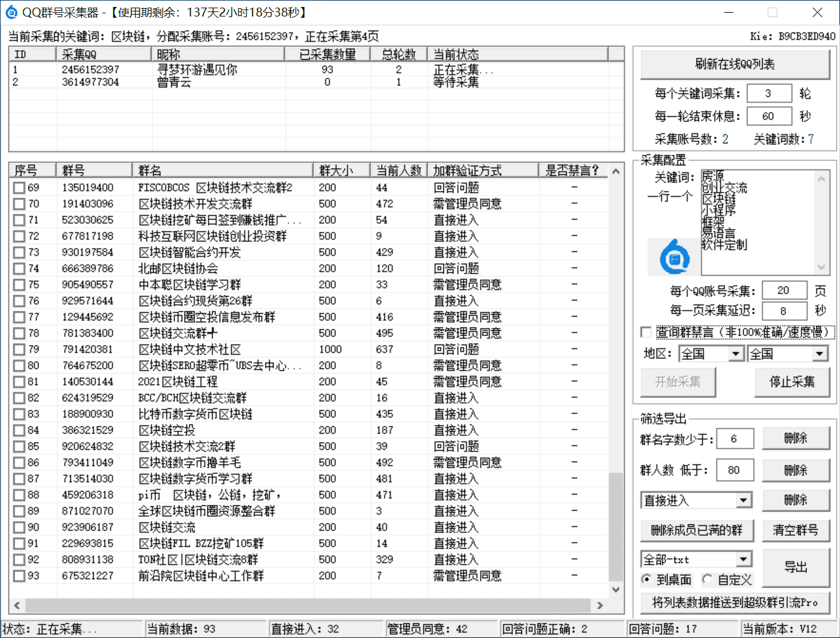Click 删除 next to 群人数 低于
The image size is (840, 638).
[x=796, y=470]
